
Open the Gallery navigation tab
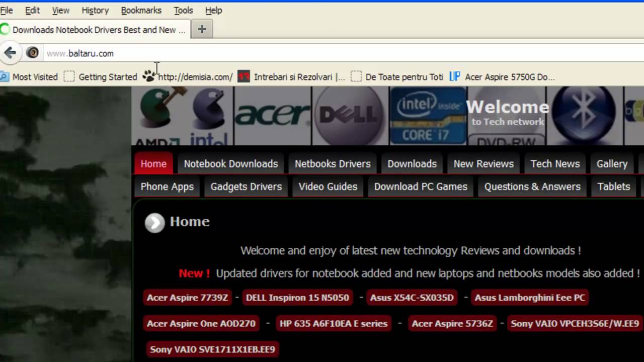coord(612,164)
